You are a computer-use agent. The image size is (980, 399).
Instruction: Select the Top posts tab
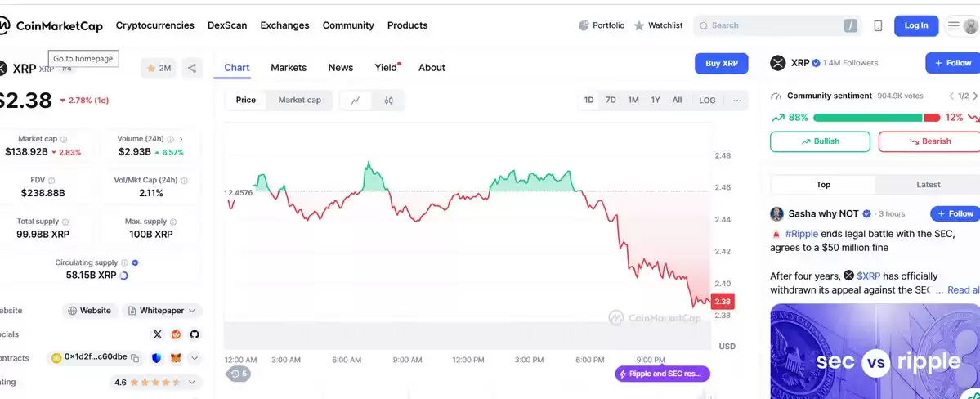pos(823,185)
